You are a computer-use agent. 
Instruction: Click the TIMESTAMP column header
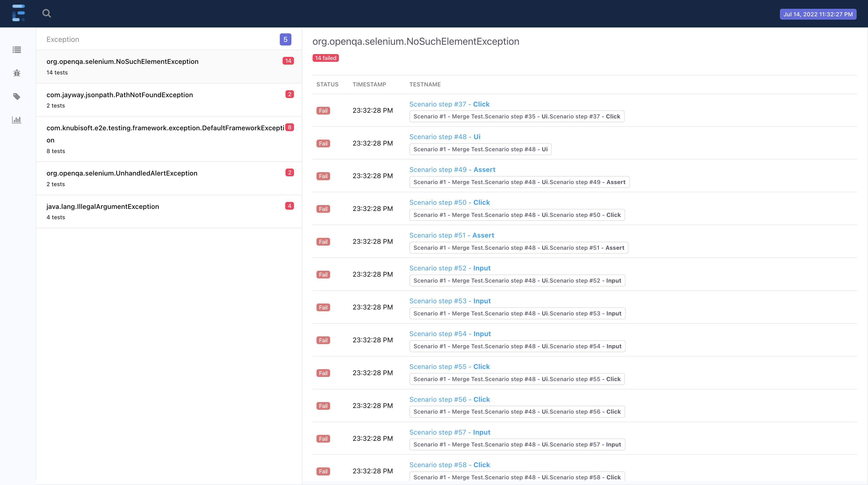click(x=369, y=84)
